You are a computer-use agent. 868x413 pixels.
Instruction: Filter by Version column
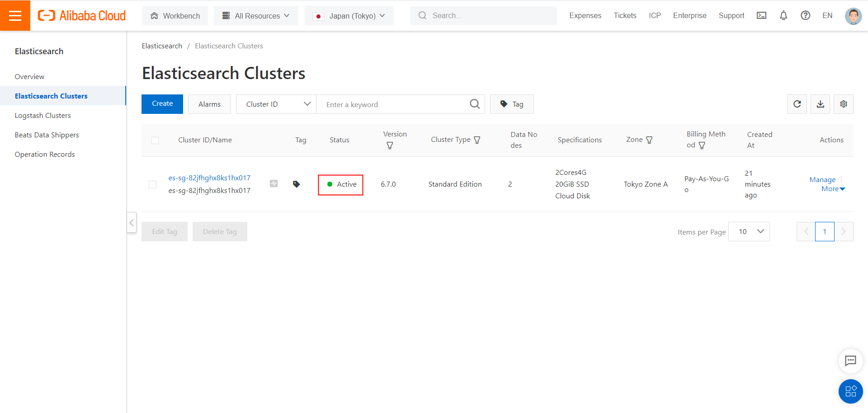(x=390, y=145)
